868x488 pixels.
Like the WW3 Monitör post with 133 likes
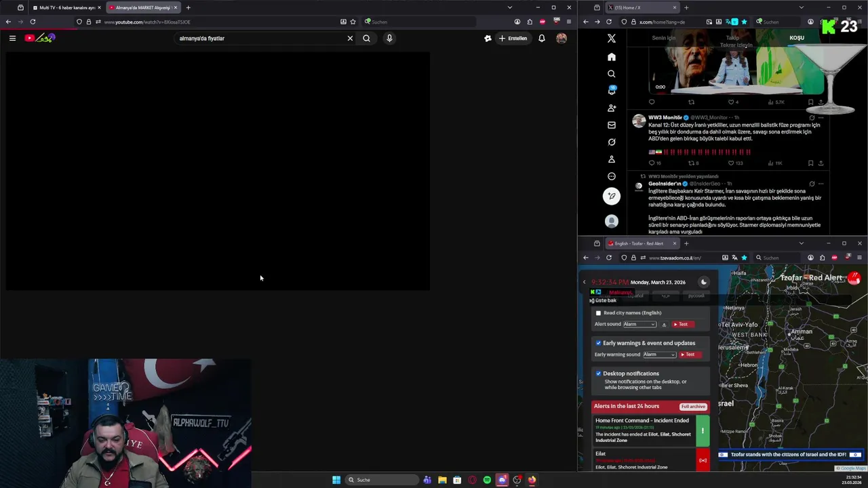click(735, 163)
